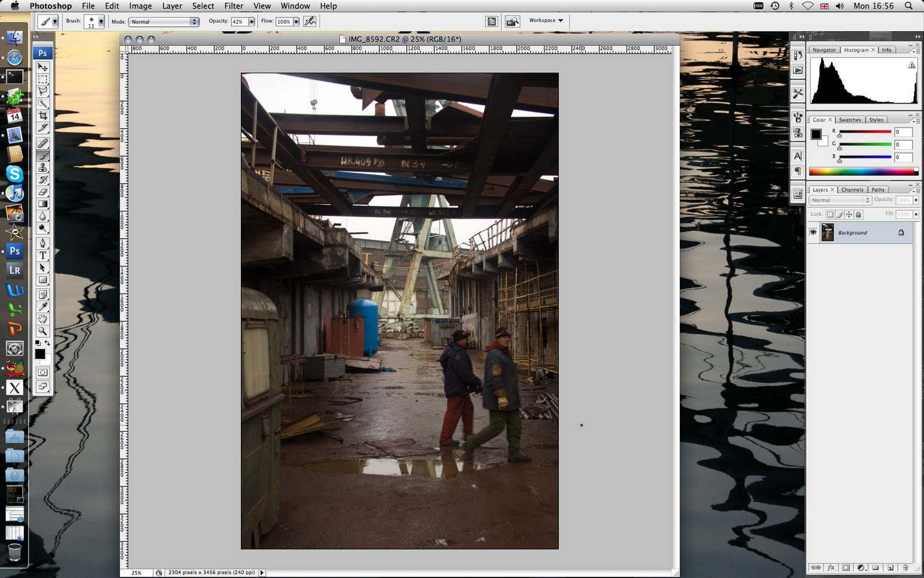Screen dimensions: 924x578
Task: Toggle lock image pixels
Action: 840,214
